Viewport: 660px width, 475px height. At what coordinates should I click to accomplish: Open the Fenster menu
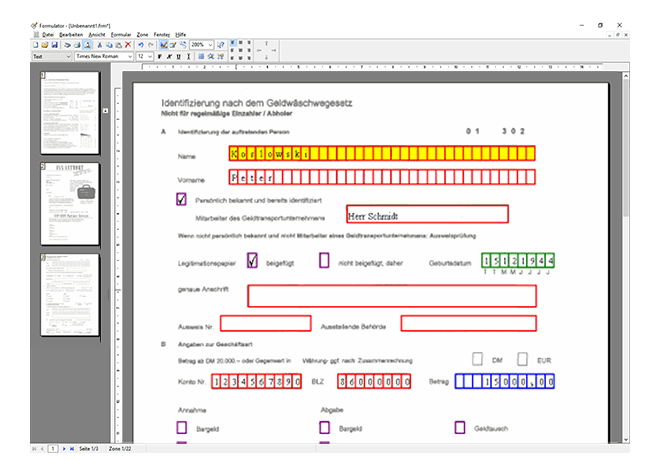[162, 35]
